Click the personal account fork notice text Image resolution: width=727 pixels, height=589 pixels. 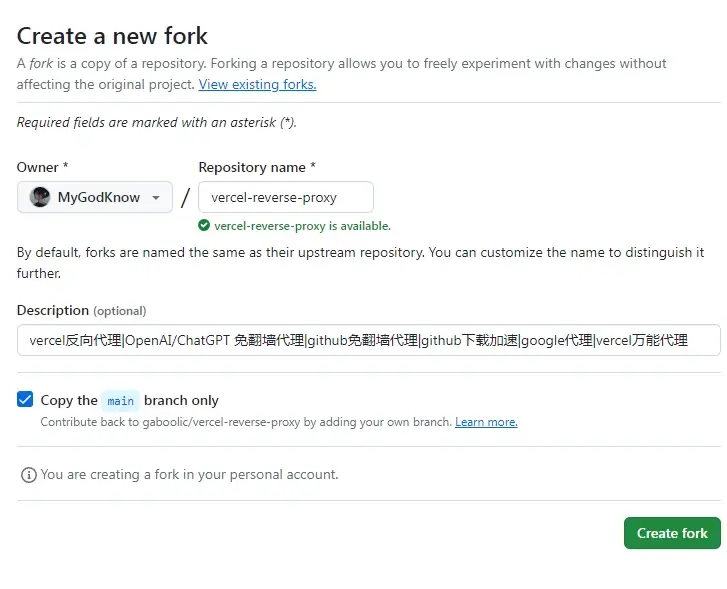[189, 474]
